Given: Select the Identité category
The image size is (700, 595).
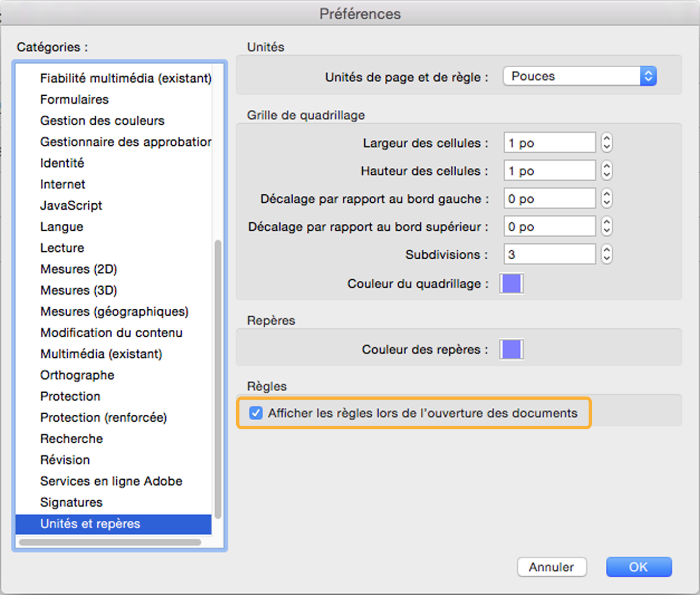Looking at the screenshot, I should click(62, 162).
